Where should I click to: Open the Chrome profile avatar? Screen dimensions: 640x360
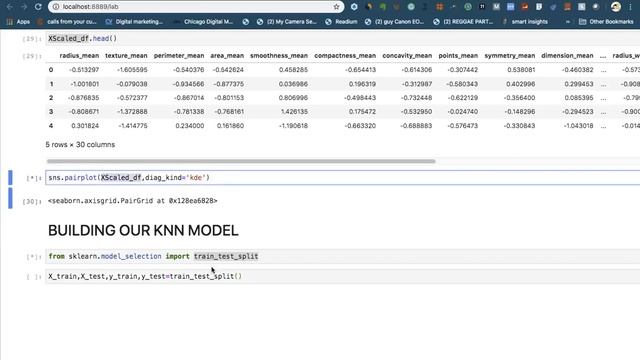pyautogui.click(x=616, y=7)
